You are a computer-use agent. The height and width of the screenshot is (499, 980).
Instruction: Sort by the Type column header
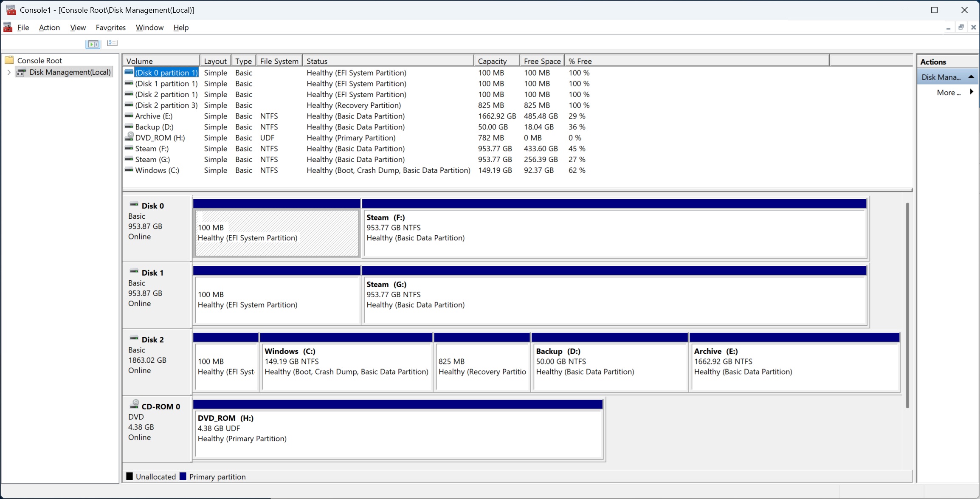click(x=244, y=61)
